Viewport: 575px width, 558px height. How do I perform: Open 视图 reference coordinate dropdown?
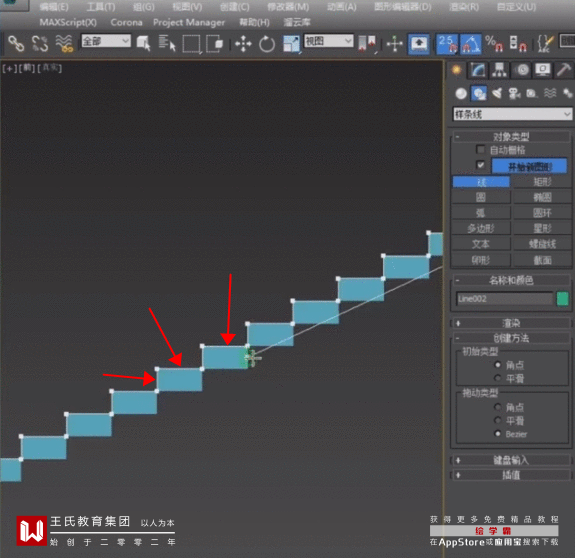(329, 41)
